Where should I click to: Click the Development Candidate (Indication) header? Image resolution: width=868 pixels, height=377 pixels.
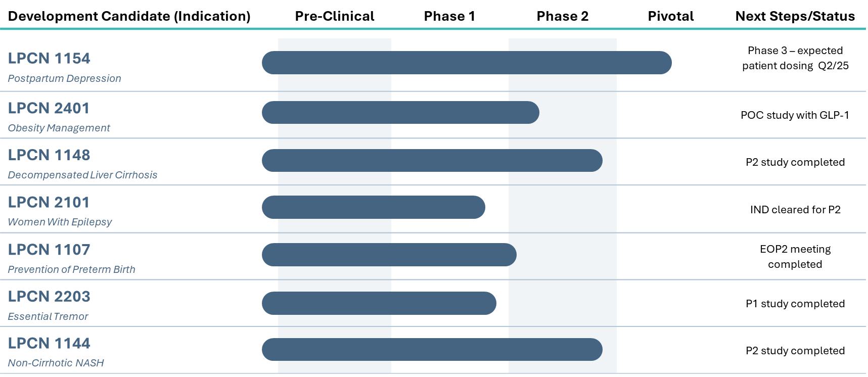[x=129, y=16]
